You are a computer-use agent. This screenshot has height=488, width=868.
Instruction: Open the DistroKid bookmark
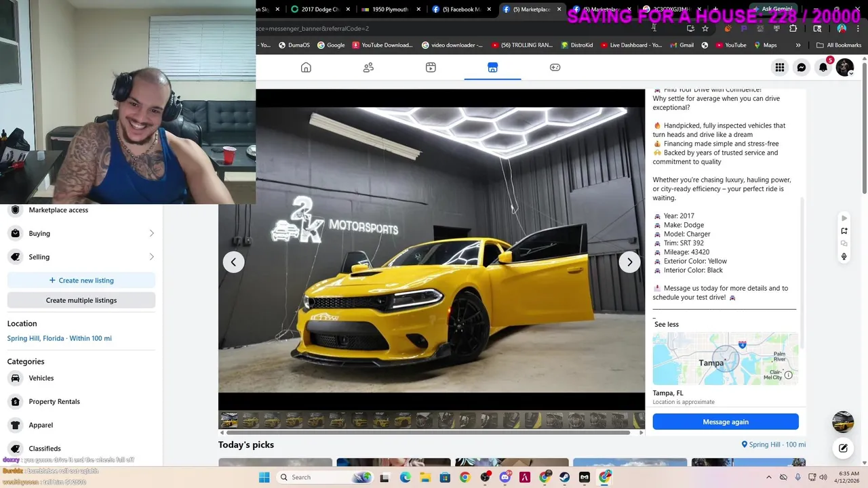tap(577, 45)
